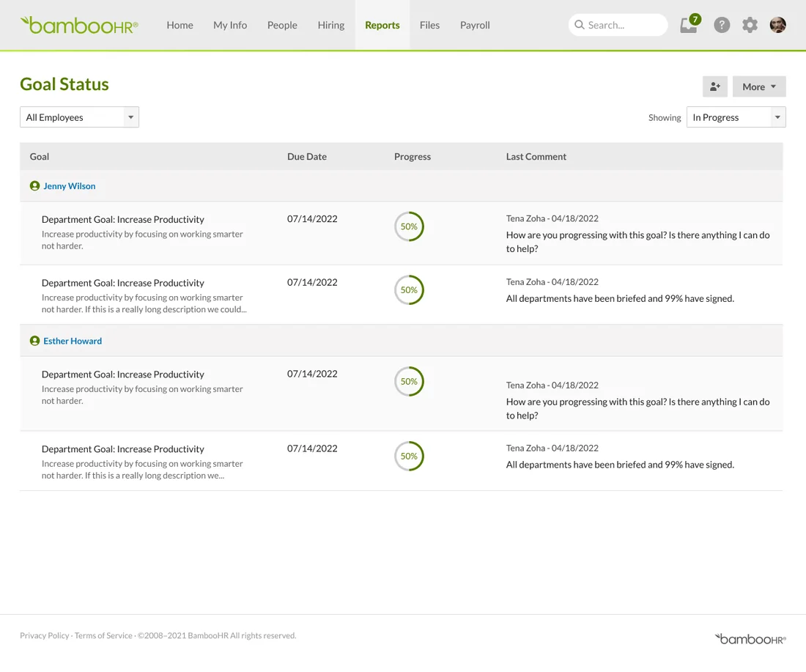The width and height of the screenshot is (806, 672).
Task: Expand the In Progress status dropdown
Action: click(x=736, y=117)
